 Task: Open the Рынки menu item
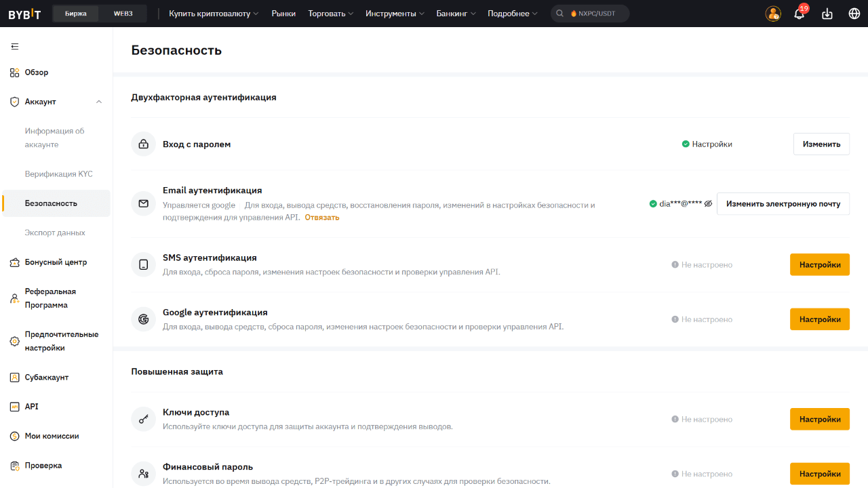(x=283, y=14)
